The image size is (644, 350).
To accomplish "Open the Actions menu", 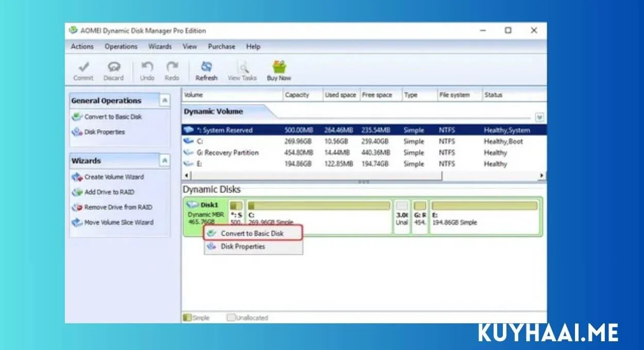I will pyautogui.click(x=82, y=46).
